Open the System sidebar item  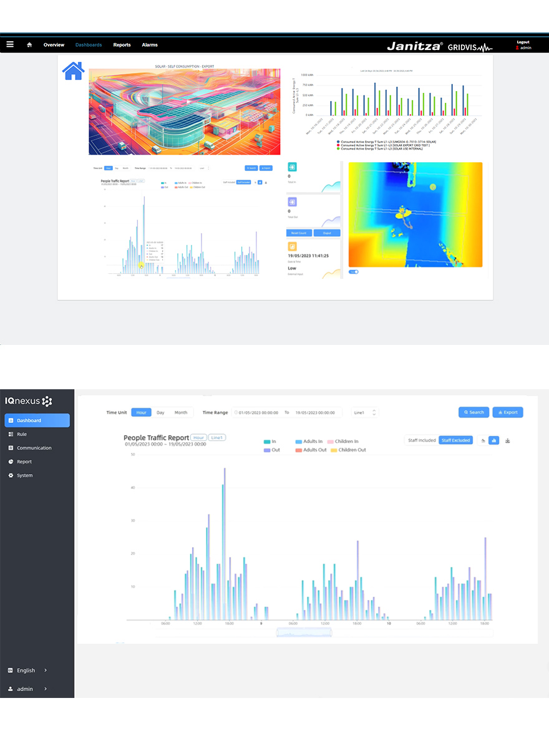tap(24, 475)
